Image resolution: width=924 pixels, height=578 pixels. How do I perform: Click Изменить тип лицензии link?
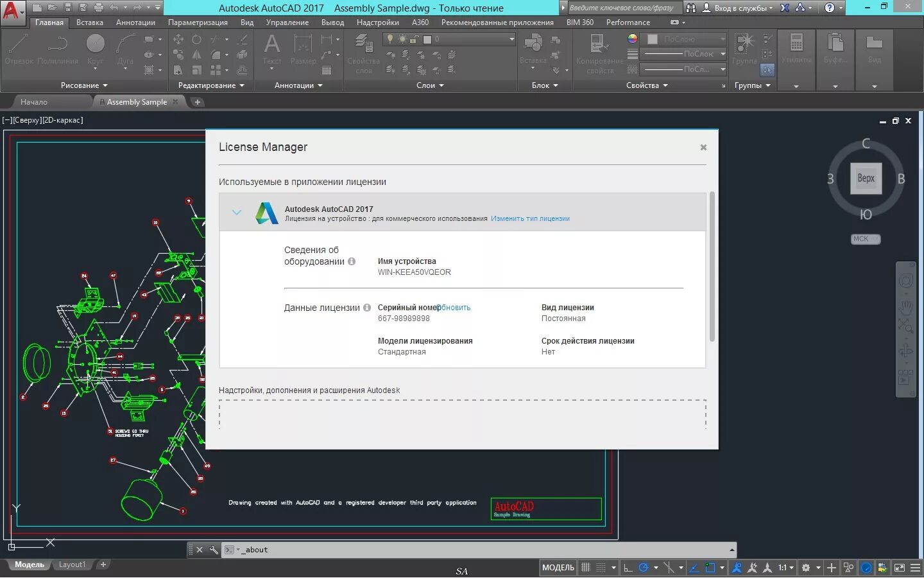(530, 218)
